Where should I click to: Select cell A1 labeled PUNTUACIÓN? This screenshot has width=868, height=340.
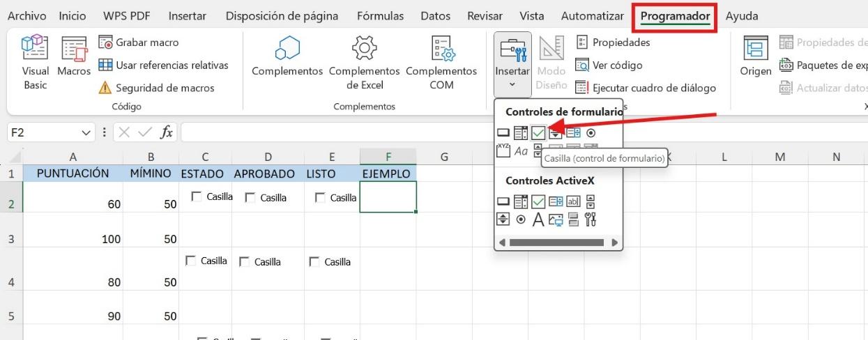tap(73, 173)
